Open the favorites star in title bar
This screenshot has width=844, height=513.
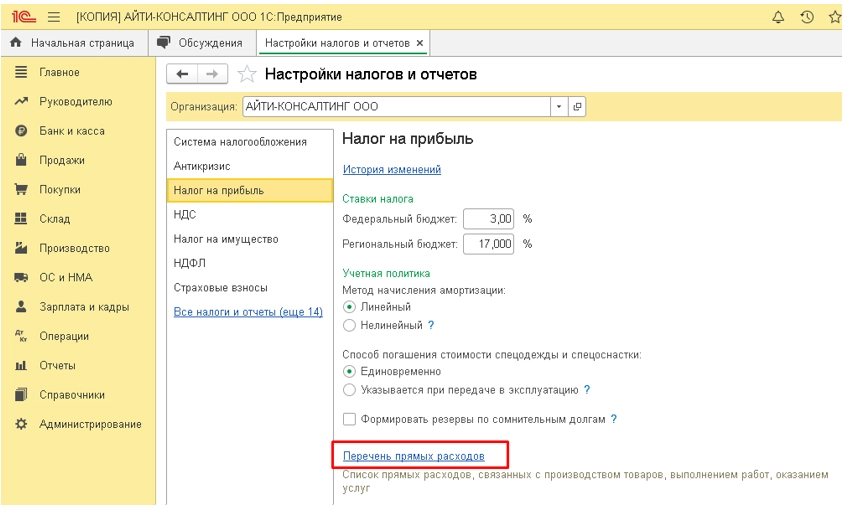point(835,17)
